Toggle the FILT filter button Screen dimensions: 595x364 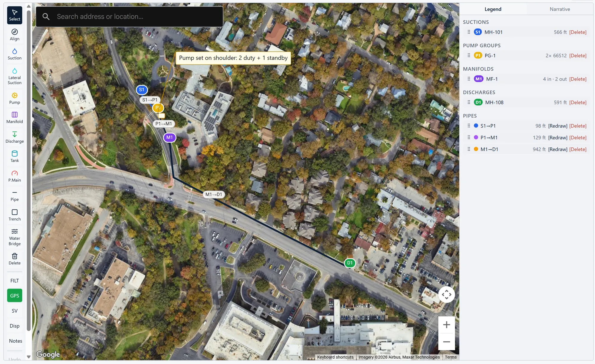click(x=15, y=281)
